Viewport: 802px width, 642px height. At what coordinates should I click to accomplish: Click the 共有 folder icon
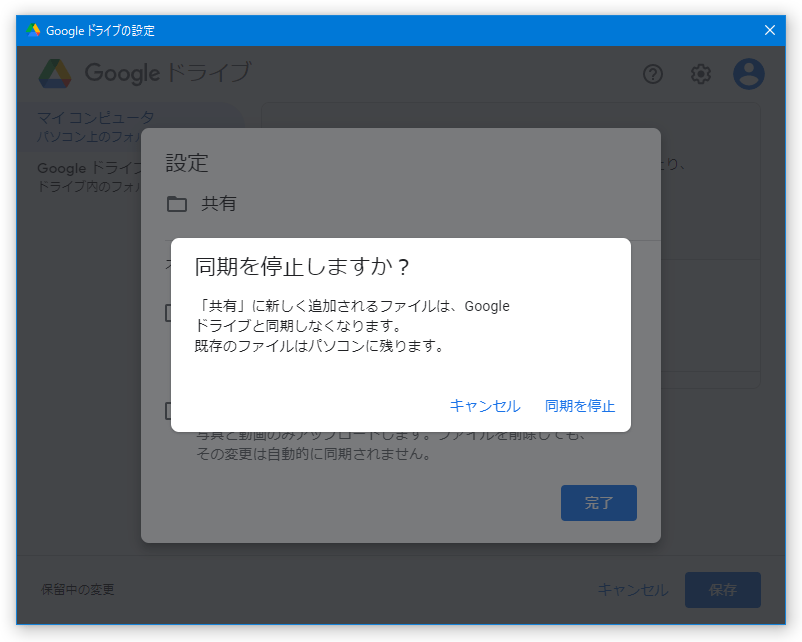pos(177,204)
